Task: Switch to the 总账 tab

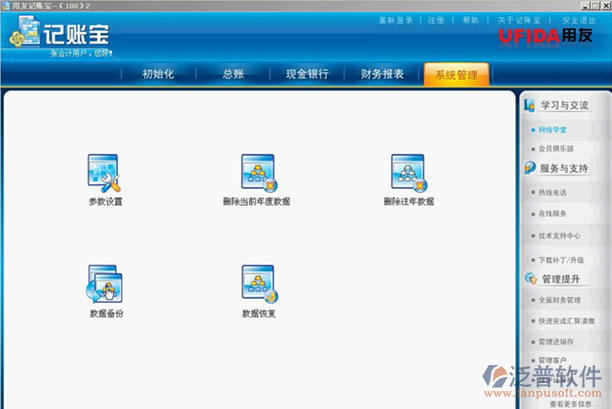Action: coord(234,74)
